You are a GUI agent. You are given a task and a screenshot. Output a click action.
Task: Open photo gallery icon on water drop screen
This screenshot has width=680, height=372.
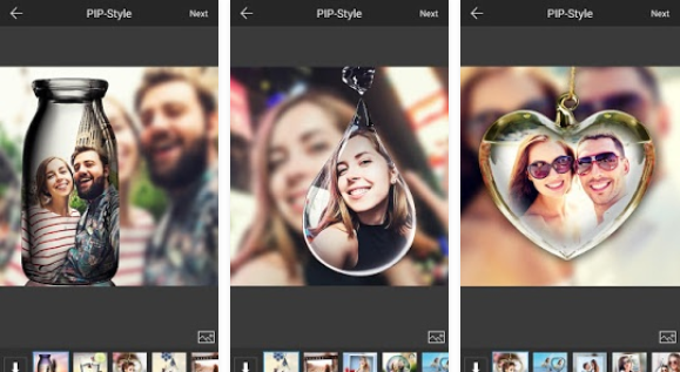[x=437, y=337]
